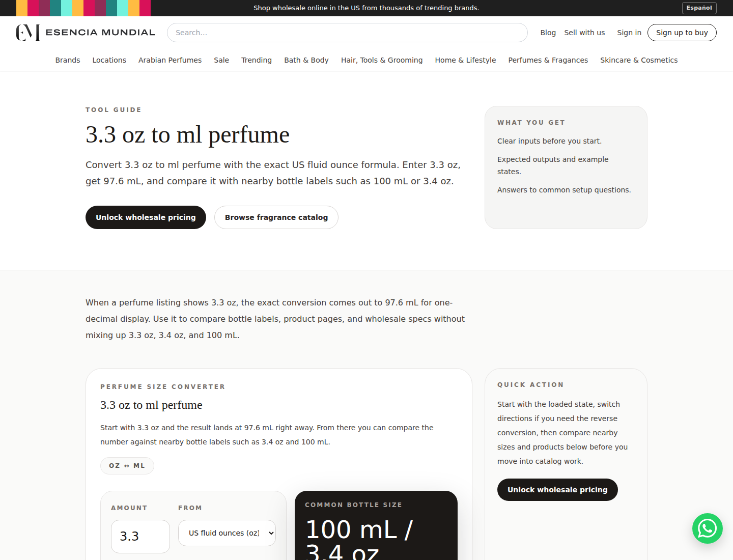733x560 pixels.
Task: Open the WhatsApp chat widget
Action: (x=707, y=528)
